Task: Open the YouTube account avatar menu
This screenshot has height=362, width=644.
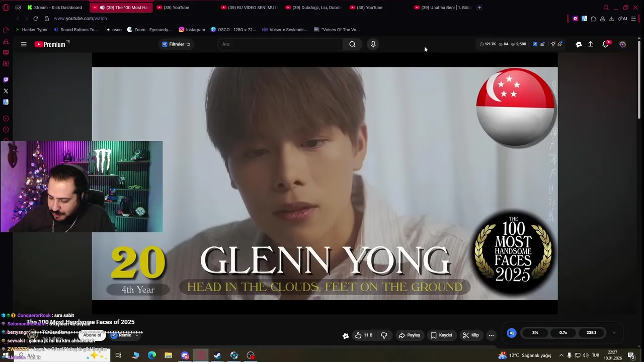Action: pos(622,44)
